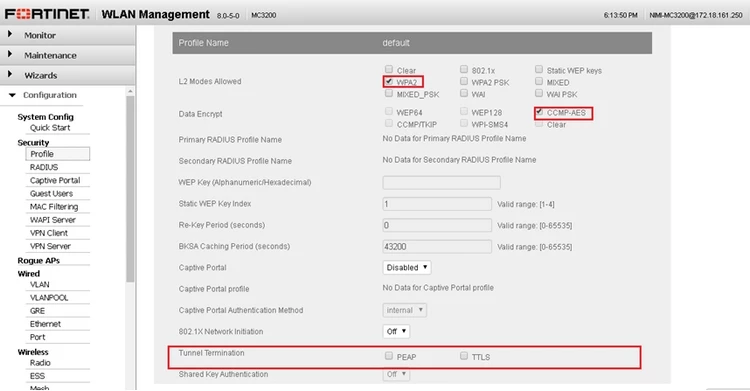Enable WPA2 PSK mode
This screenshot has width=750, height=391.
pos(464,81)
